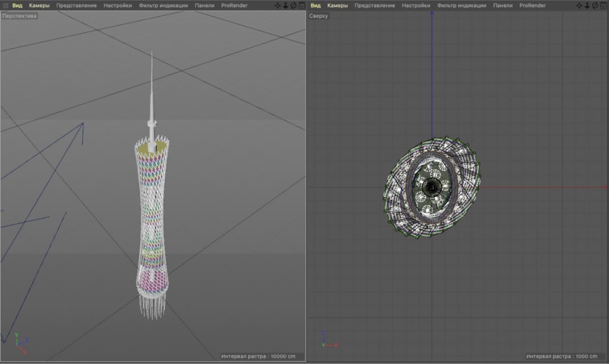Click the move camera icon in Top viewport
This screenshot has width=609, height=364.
tap(579, 5)
